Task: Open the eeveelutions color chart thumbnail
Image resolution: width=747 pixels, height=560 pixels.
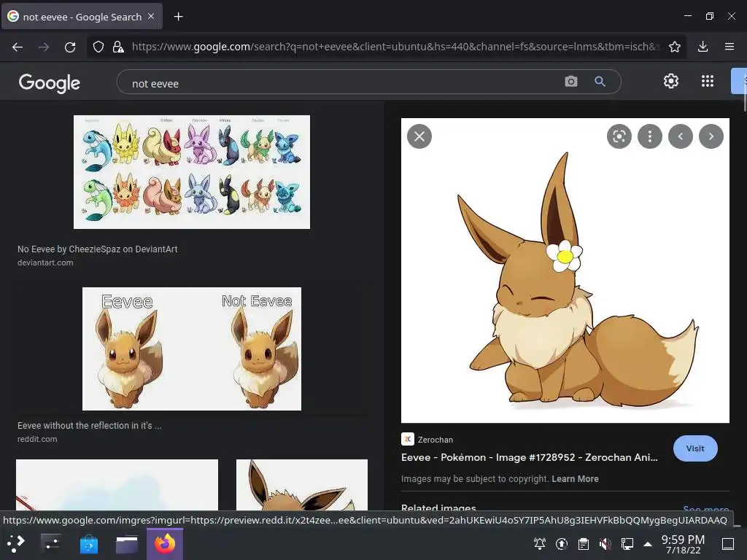Action: pos(192,172)
